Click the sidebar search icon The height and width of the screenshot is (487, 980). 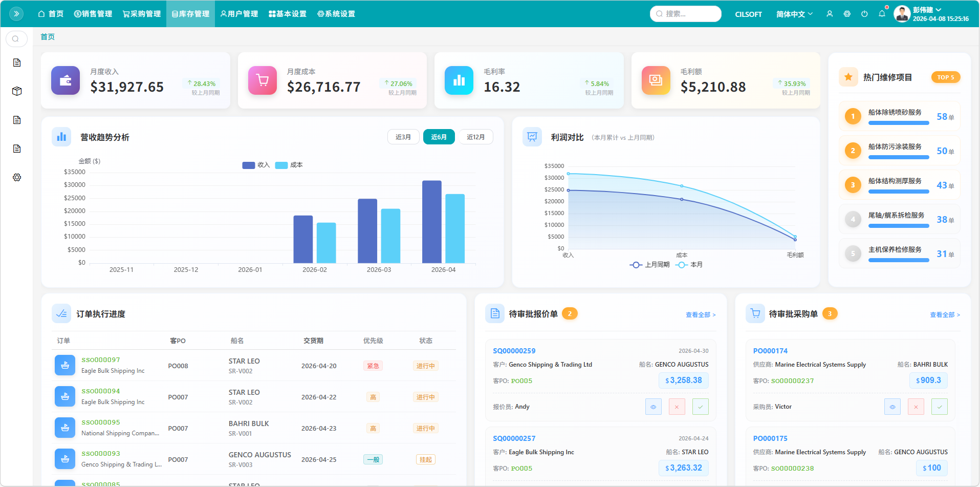click(16, 39)
